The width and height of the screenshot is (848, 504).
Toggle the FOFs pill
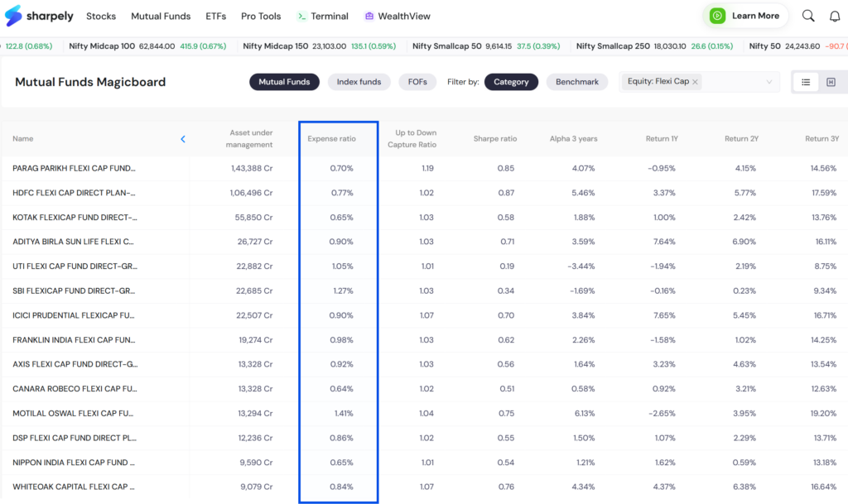(x=417, y=82)
